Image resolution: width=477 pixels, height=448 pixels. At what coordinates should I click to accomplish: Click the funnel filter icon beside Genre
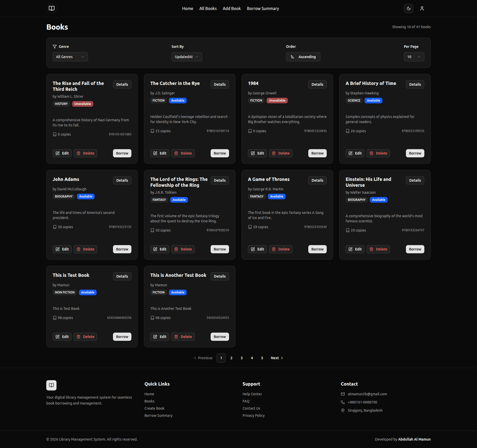coord(55,47)
